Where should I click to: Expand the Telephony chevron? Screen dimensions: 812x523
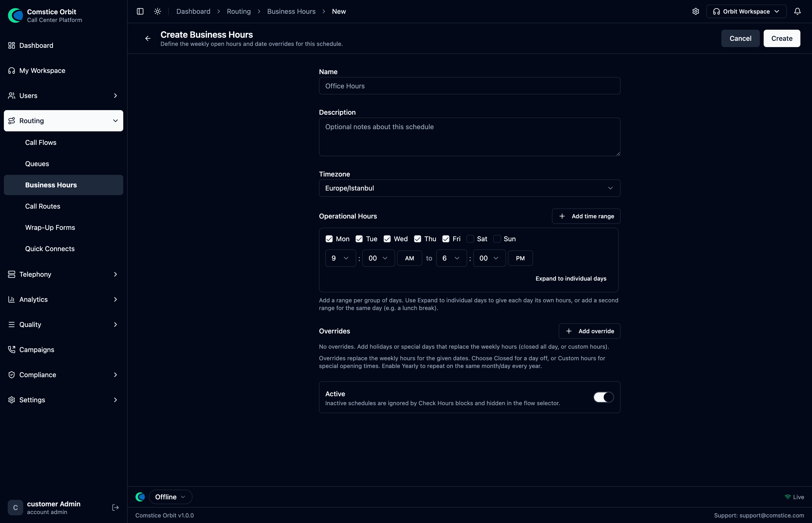115,274
